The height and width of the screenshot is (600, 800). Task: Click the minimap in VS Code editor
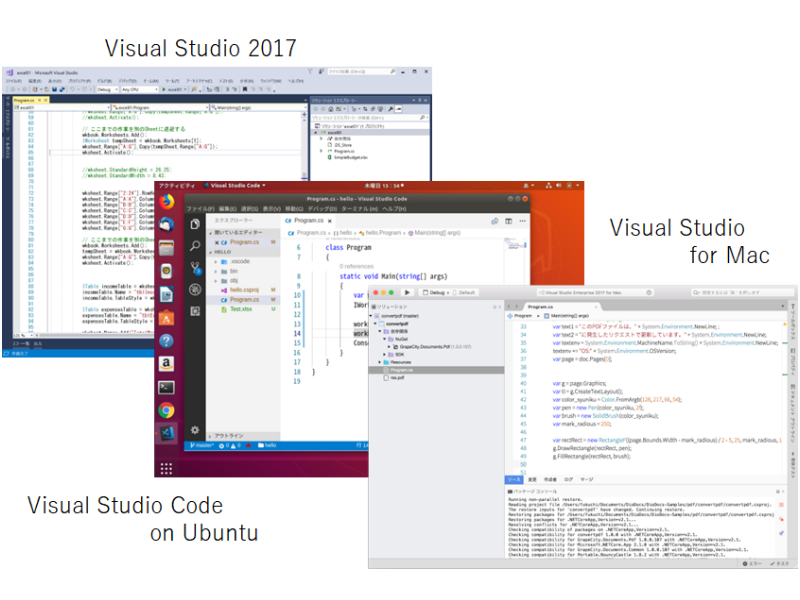point(516,245)
